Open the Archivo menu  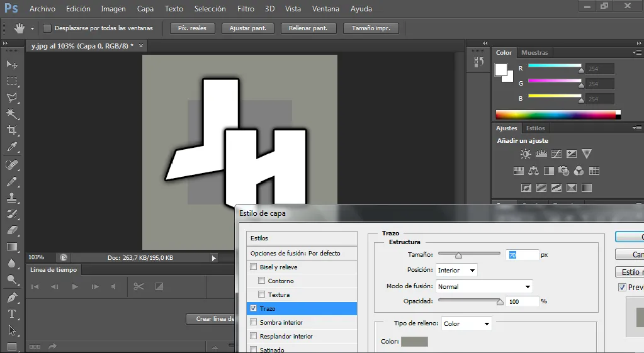pyautogui.click(x=42, y=9)
